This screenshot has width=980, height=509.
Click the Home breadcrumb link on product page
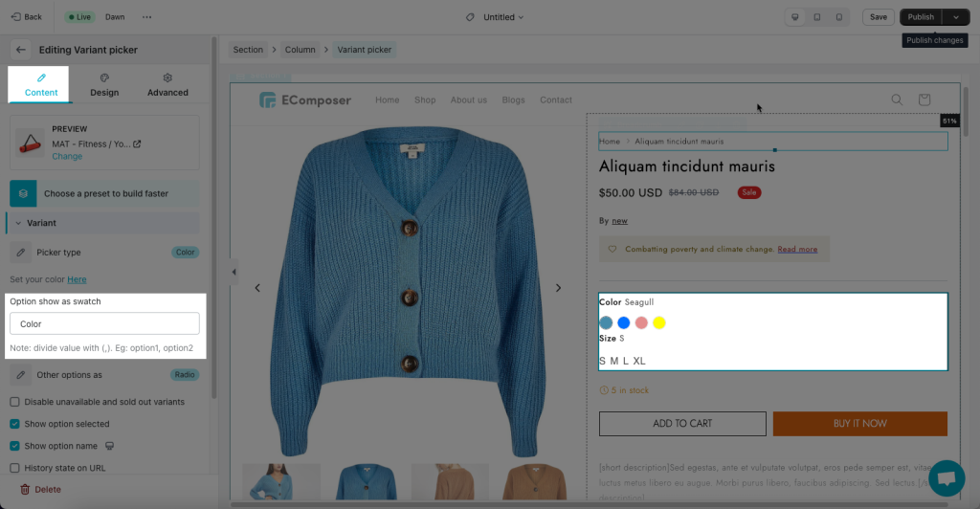click(610, 142)
